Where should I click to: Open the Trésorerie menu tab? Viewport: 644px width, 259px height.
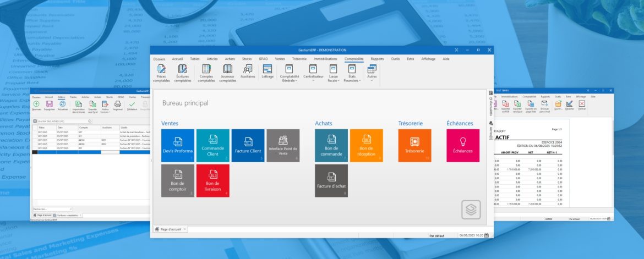(x=299, y=58)
